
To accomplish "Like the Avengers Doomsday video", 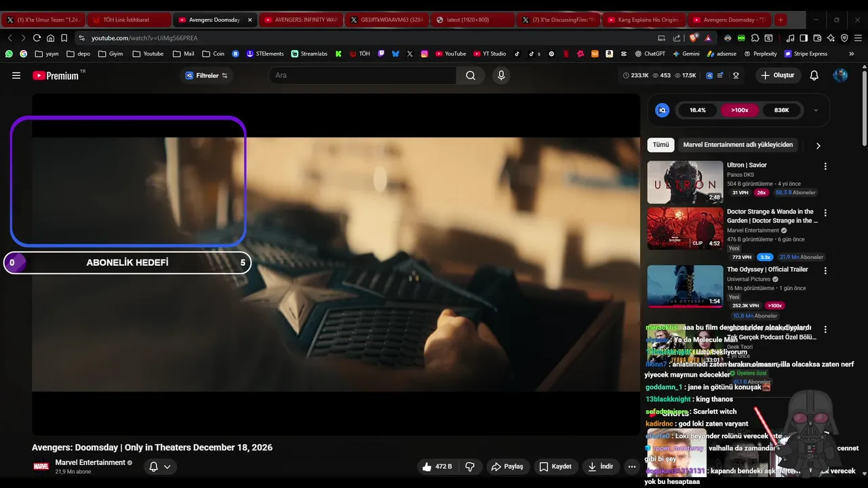I will coord(437,466).
